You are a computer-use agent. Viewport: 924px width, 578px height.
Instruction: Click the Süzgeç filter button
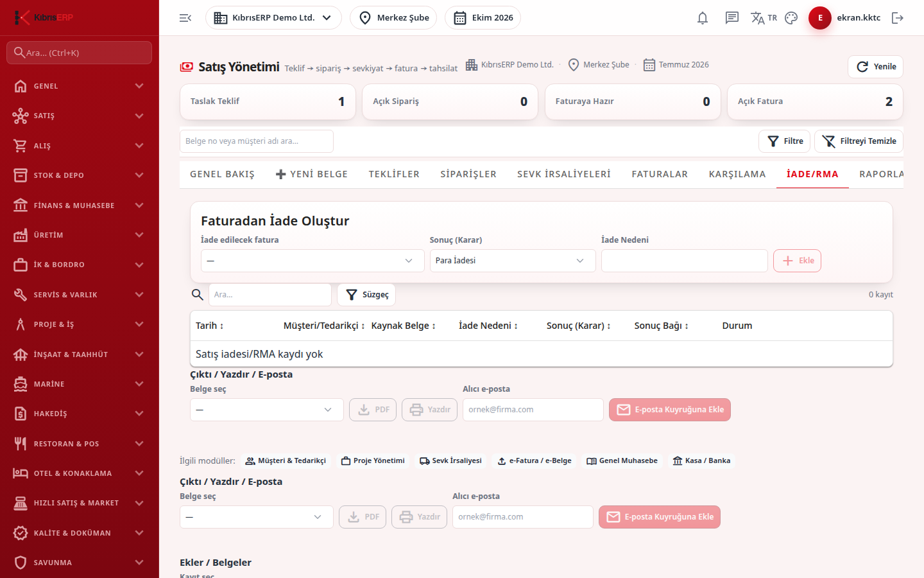(x=366, y=295)
